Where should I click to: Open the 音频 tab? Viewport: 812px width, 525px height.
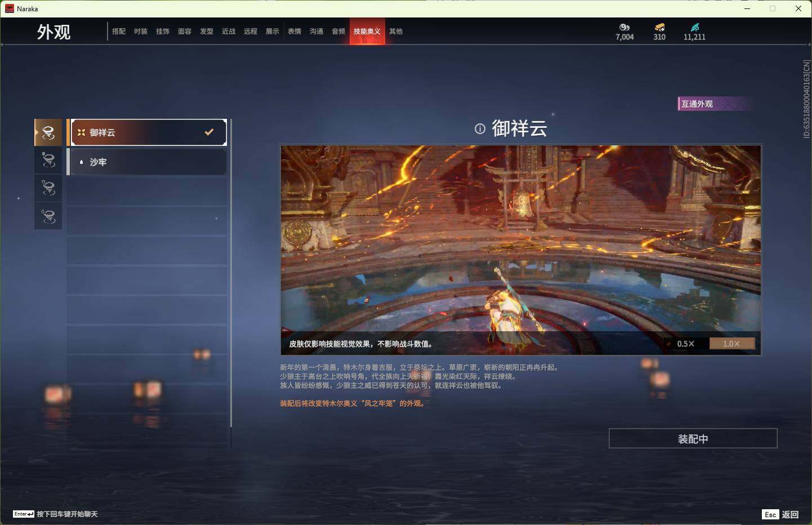pyautogui.click(x=338, y=32)
